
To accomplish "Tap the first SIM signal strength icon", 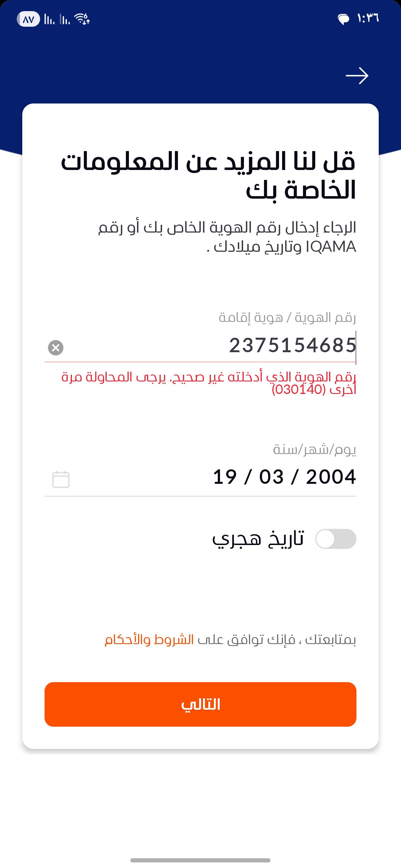I will 50,19.
